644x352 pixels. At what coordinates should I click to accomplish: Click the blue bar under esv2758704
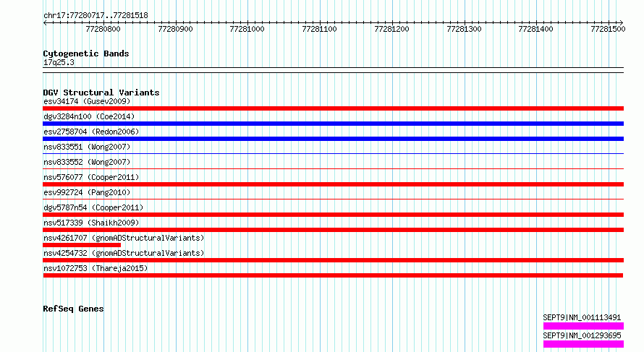pos(333,139)
